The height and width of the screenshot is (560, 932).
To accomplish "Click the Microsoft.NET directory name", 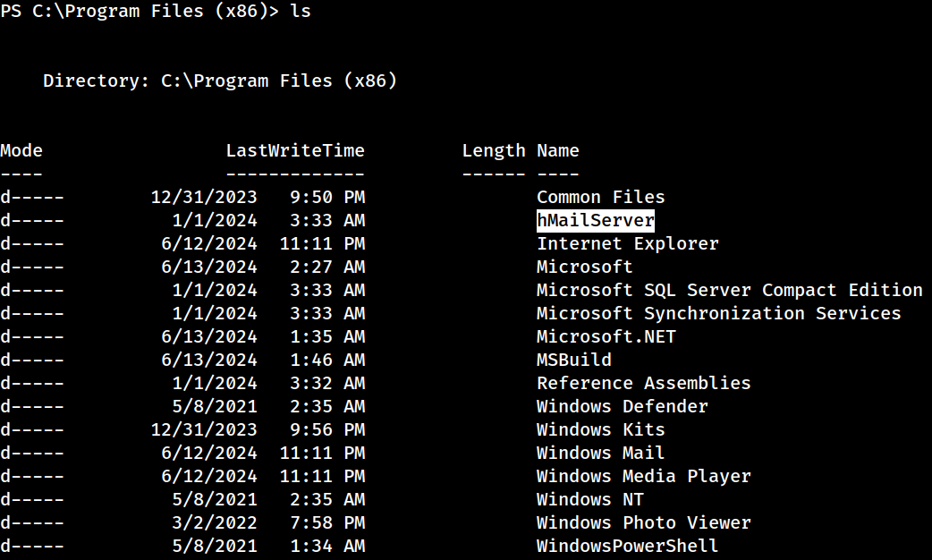I will click(606, 336).
